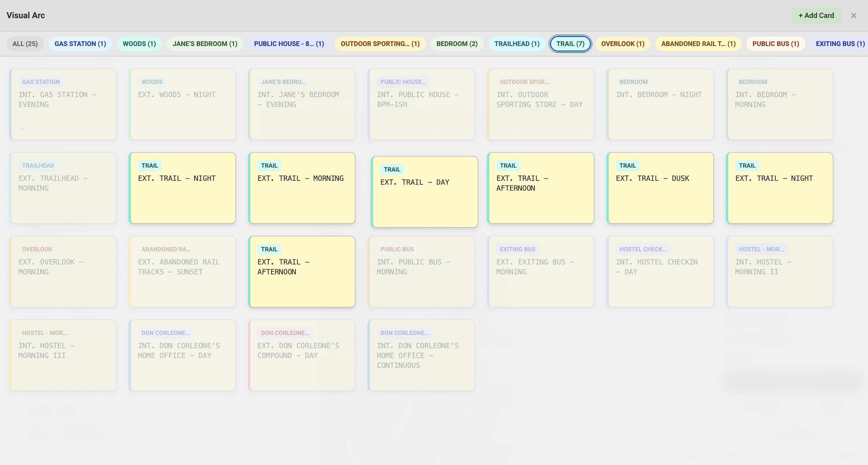
Task: Filter by PUBLIC BUS (1) chip
Action: [775, 44]
